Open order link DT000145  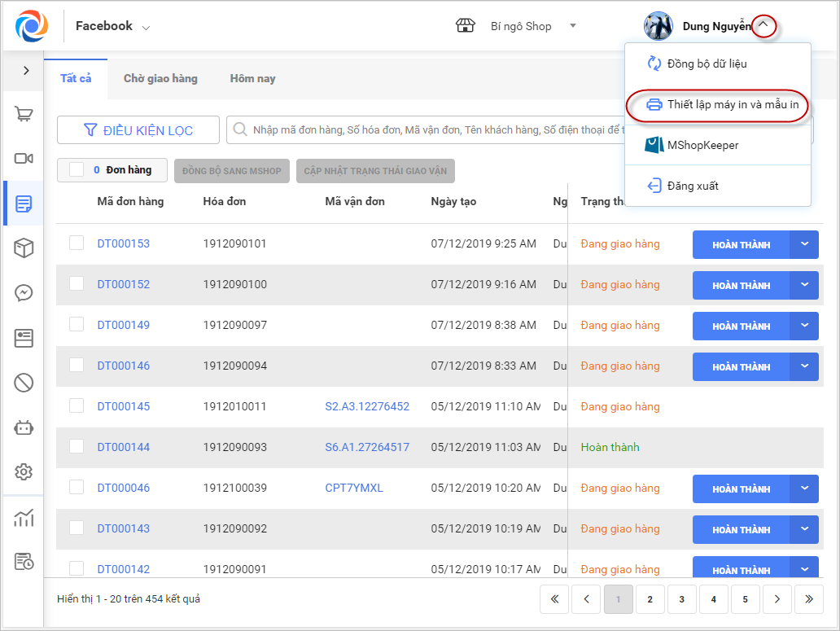(x=124, y=406)
